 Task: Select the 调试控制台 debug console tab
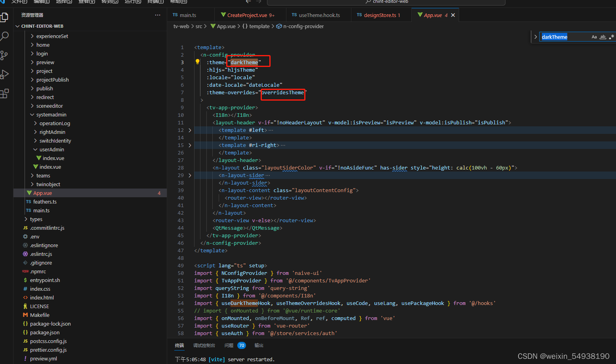pyautogui.click(x=204, y=345)
